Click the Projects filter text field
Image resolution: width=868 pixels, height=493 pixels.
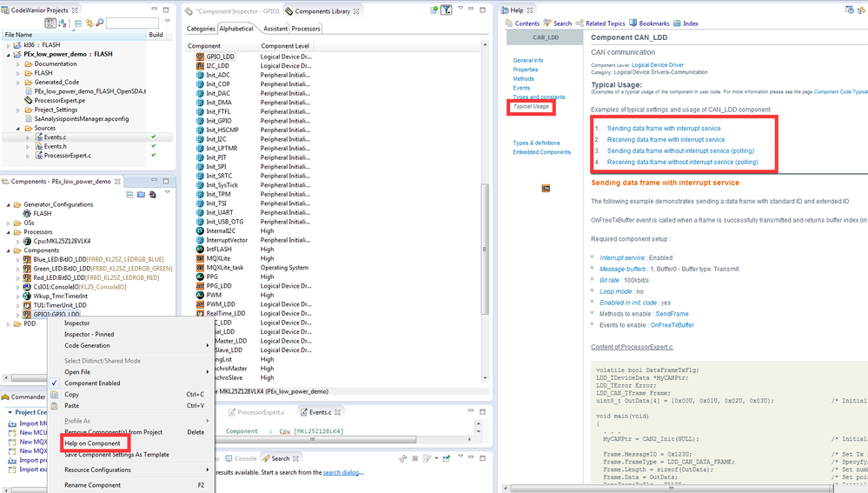(x=132, y=23)
